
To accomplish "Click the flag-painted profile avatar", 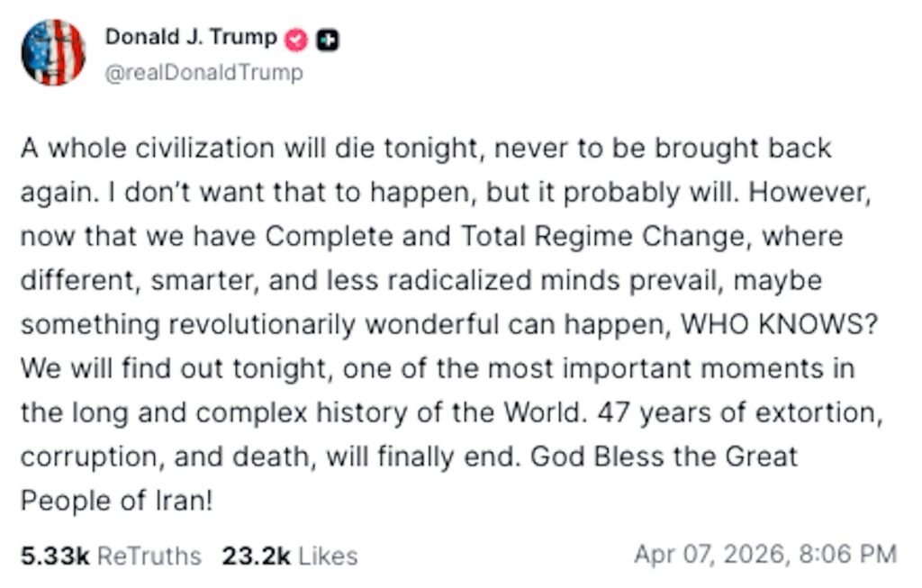I will click(53, 52).
